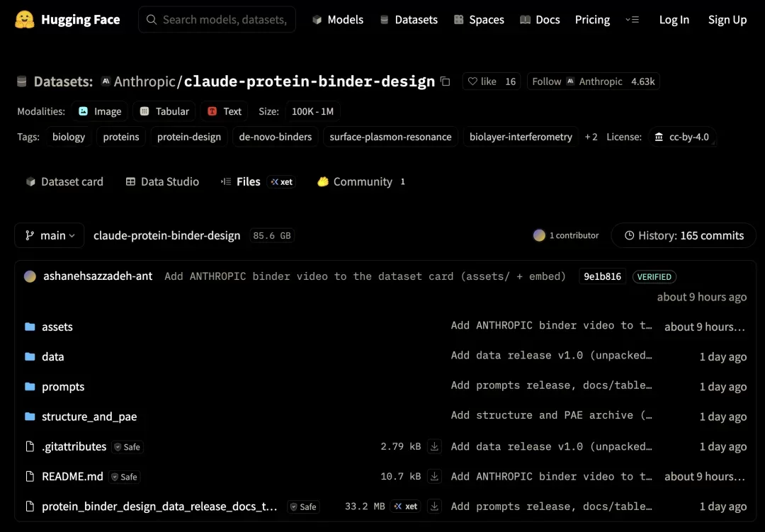Open History: 165 commits

click(684, 236)
